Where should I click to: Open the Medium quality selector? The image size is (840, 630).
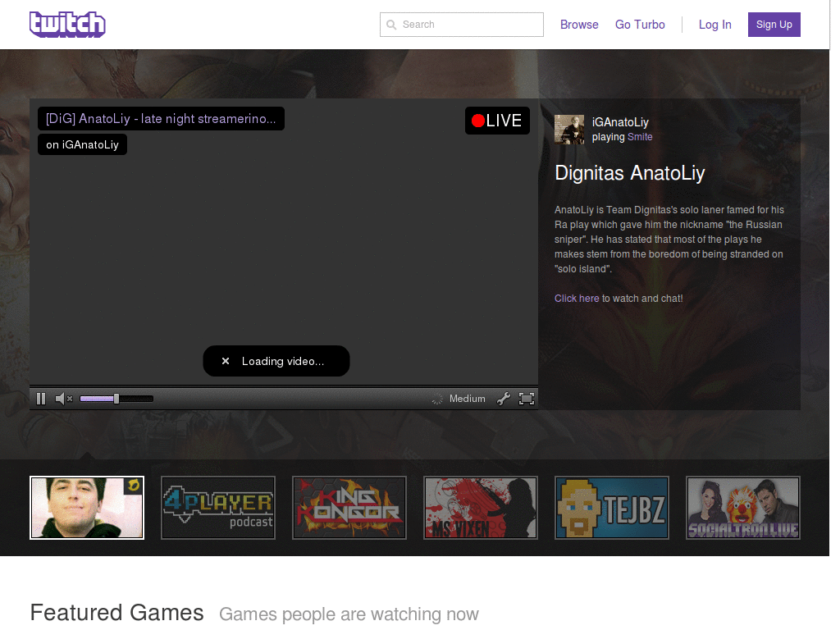pyautogui.click(x=467, y=399)
